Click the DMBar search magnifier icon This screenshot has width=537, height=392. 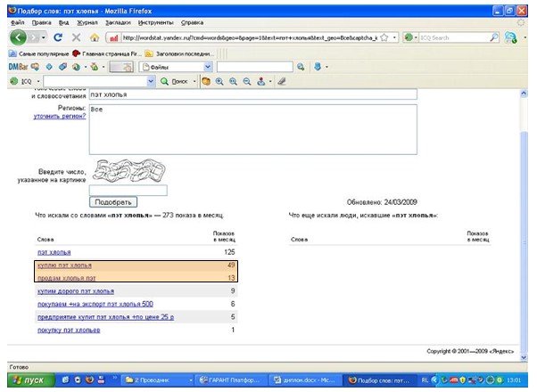[301, 67]
